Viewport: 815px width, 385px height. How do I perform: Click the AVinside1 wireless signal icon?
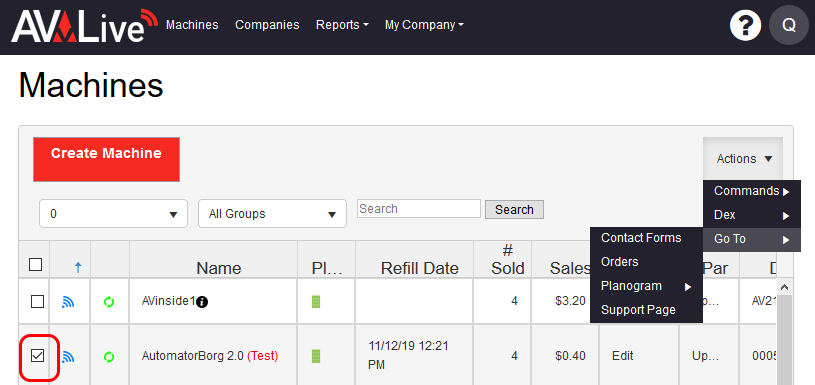coord(68,301)
